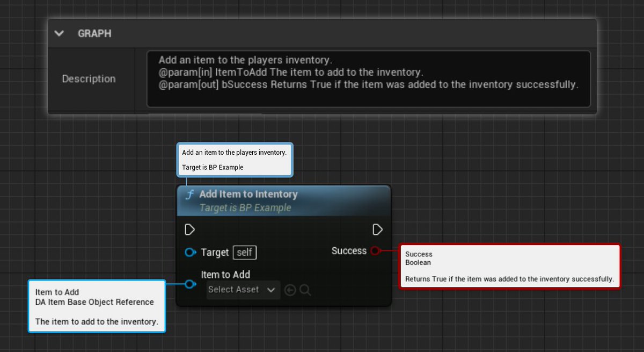Screen dimensions: 644x352
Task: Click the Description property label
Action: pyautogui.click(x=89, y=79)
